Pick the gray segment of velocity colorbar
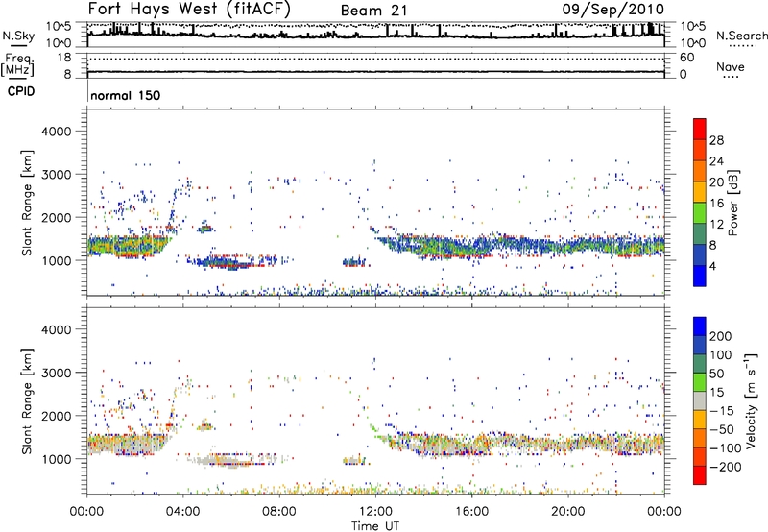This screenshot has width=768, height=532. click(700, 401)
